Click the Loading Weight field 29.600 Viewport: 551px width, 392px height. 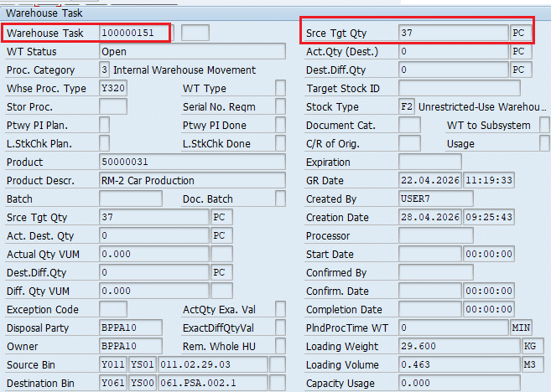(460, 346)
